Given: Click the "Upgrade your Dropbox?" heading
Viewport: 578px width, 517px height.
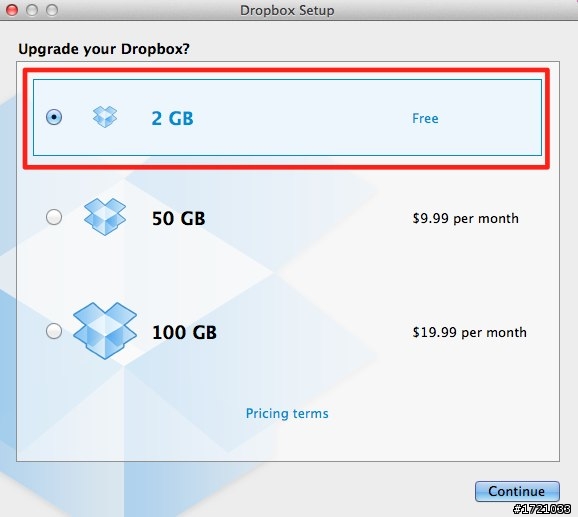Looking at the screenshot, I should pyautogui.click(x=104, y=49).
